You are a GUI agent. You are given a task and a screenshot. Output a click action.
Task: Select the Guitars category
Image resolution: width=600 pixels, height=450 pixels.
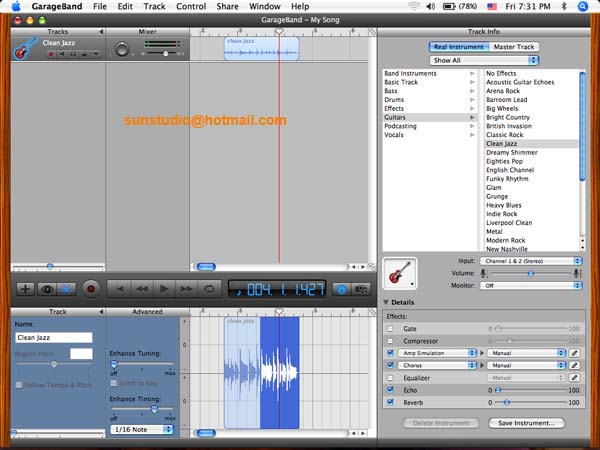click(430, 117)
